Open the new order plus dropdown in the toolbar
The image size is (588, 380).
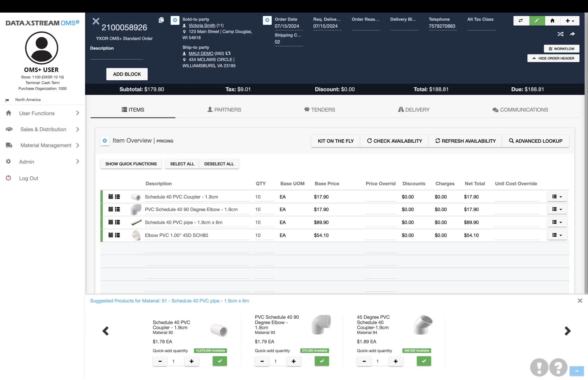click(570, 21)
